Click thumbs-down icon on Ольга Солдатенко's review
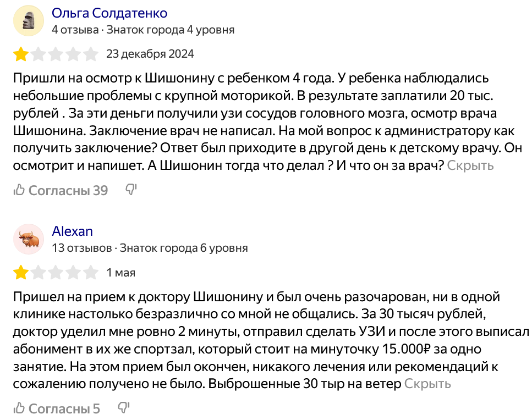 pos(131,189)
